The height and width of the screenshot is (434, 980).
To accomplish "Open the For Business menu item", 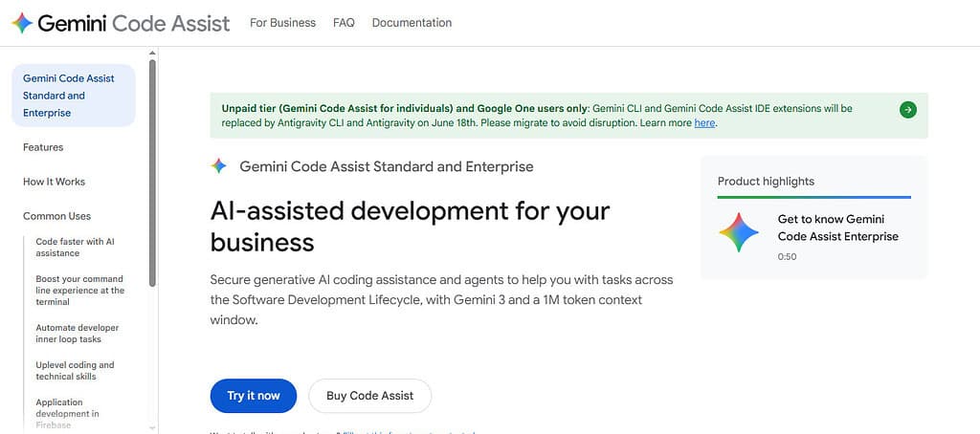I will coord(282,23).
